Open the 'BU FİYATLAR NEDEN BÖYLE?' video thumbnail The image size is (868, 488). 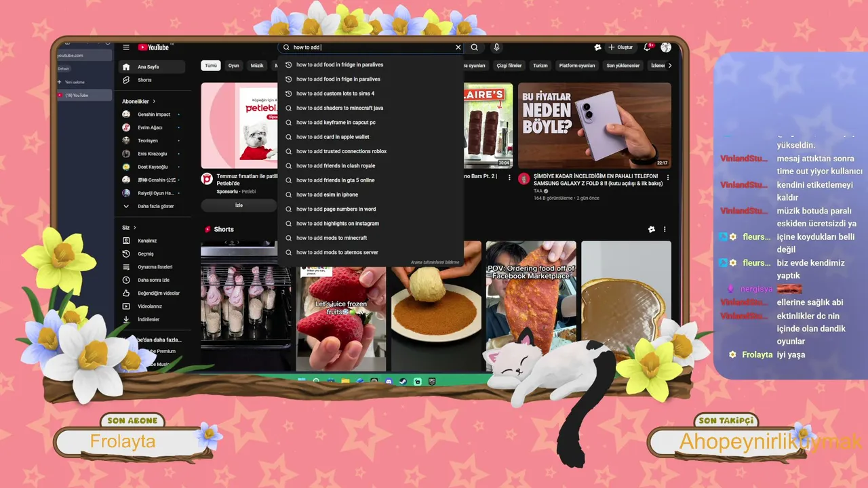(x=595, y=125)
